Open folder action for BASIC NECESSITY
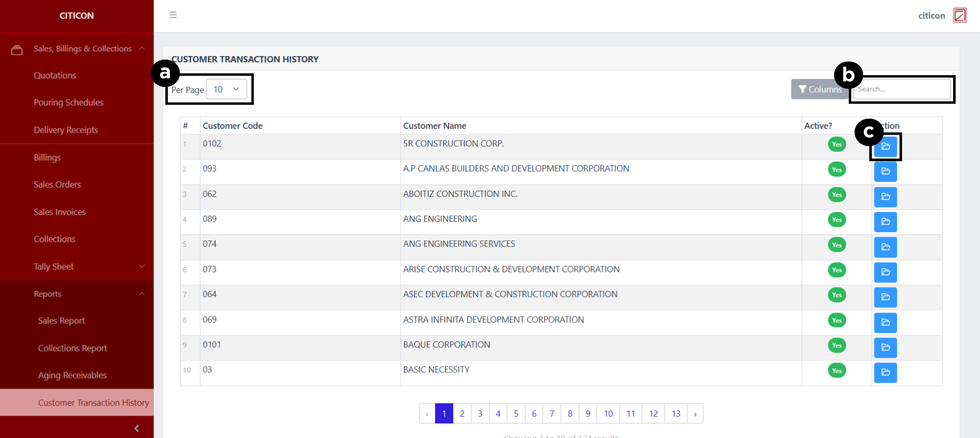 pyautogui.click(x=885, y=372)
